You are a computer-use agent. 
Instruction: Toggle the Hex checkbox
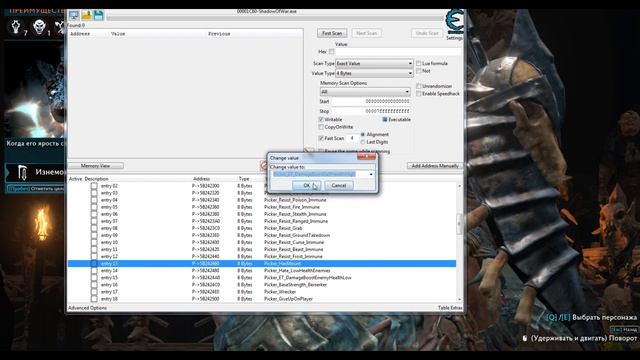tap(332, 52)
